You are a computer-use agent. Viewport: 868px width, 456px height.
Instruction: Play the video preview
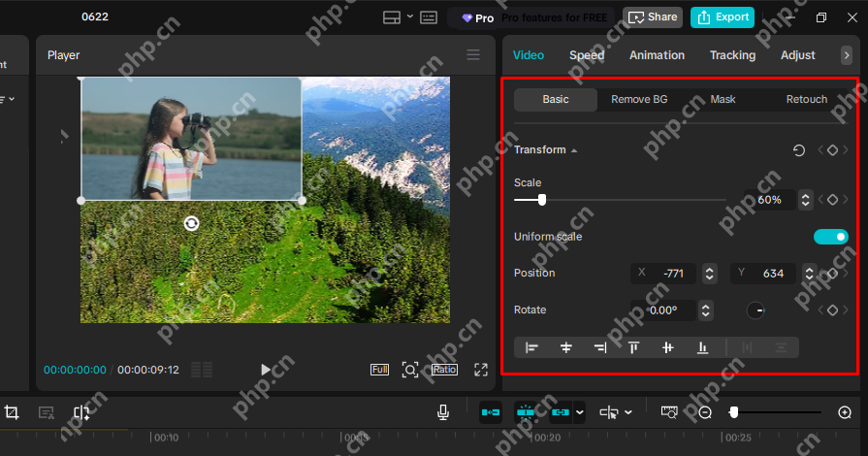pos(266,370)
